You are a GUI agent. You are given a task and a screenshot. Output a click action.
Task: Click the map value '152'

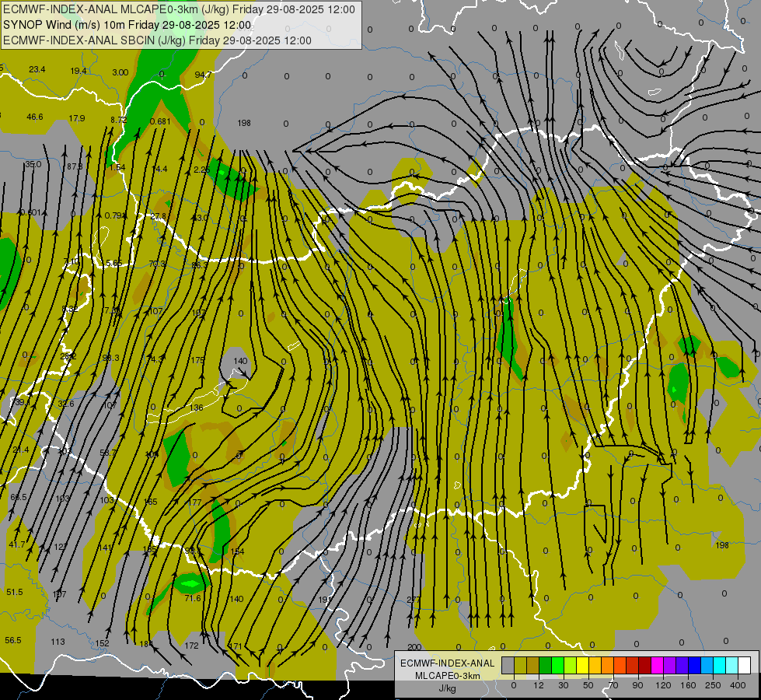102,642
